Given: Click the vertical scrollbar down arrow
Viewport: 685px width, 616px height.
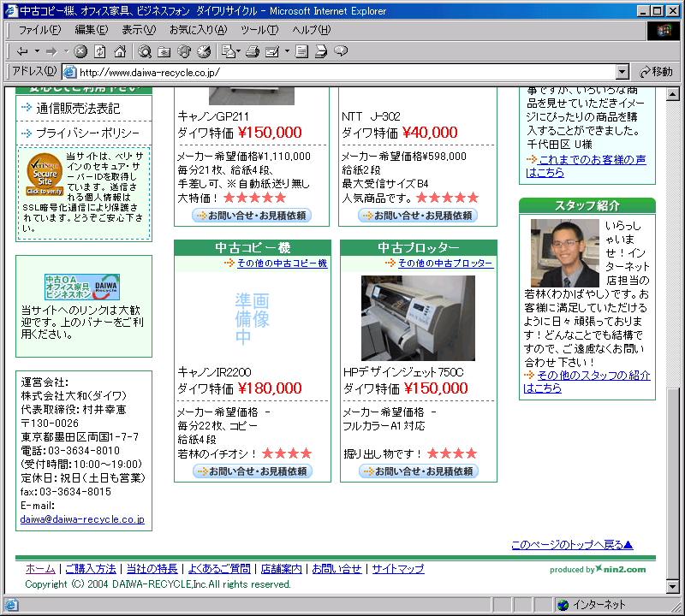Looking at the screenshot, I should click(673, 586).
